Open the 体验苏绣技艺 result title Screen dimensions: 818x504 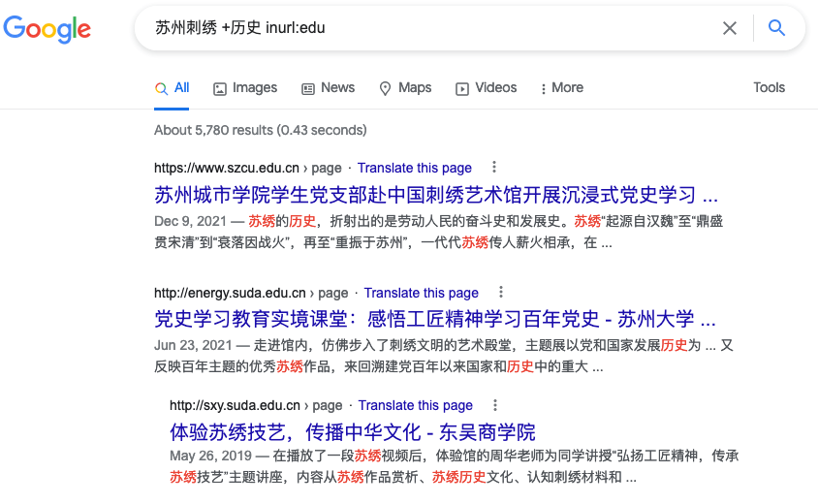pos(353,431)
